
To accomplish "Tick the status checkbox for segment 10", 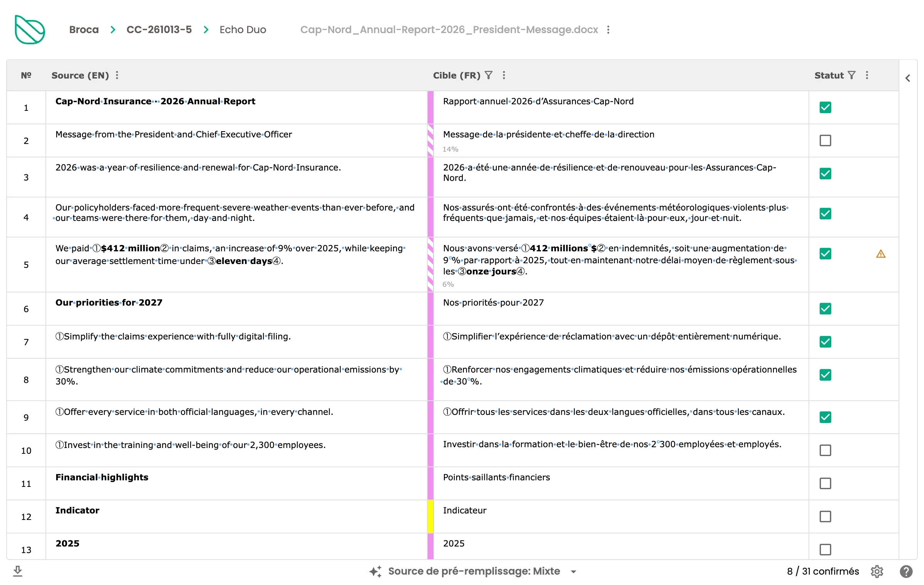I will 825,450.
